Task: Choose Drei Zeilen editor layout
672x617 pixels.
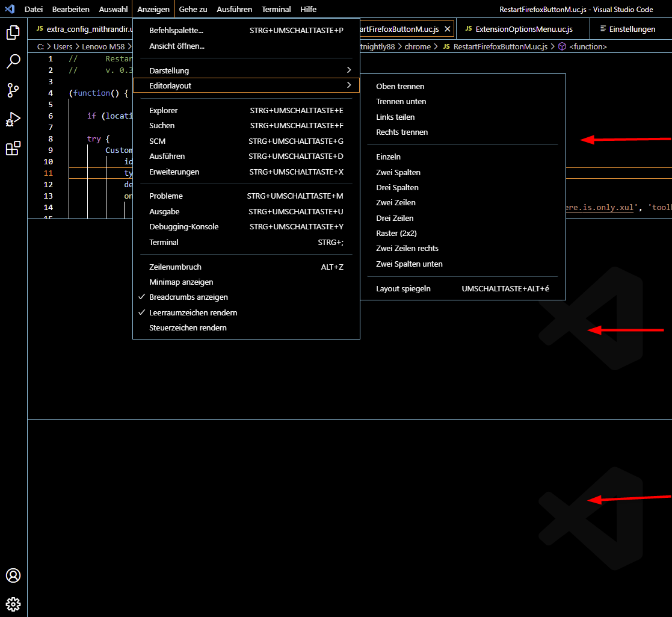Action: coord(463,219)
